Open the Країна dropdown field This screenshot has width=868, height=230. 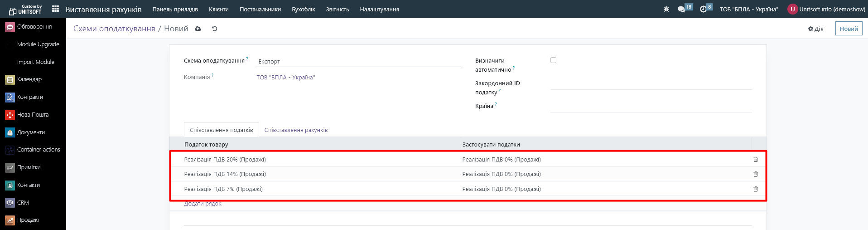pos(651,106)
